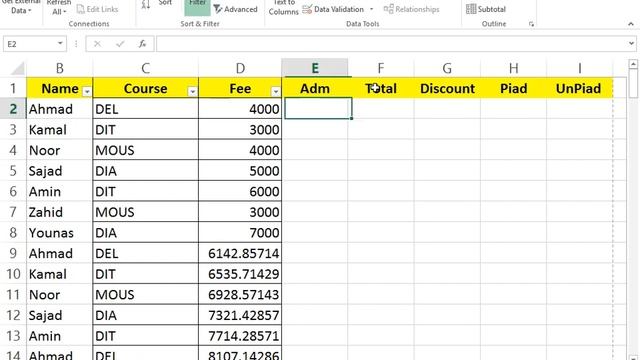This screenshot has height=360, width=640.
Task: Select MOUS in row 4
Action: (145, 150)
